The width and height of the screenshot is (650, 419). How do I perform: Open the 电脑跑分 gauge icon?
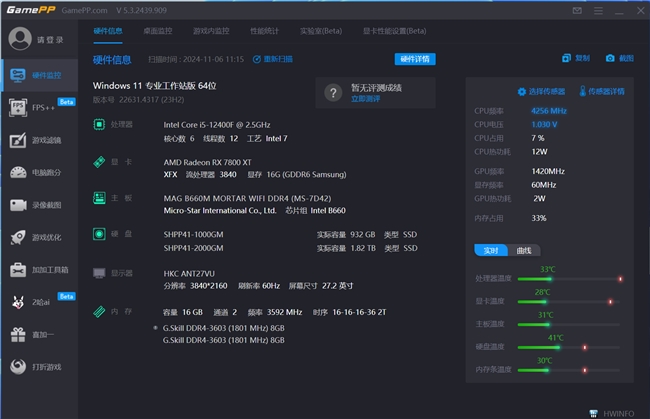pos(18,172)
